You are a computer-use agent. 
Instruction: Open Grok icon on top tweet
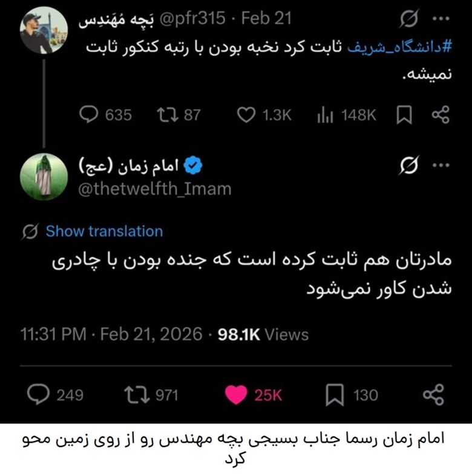[x=408, y=19]
